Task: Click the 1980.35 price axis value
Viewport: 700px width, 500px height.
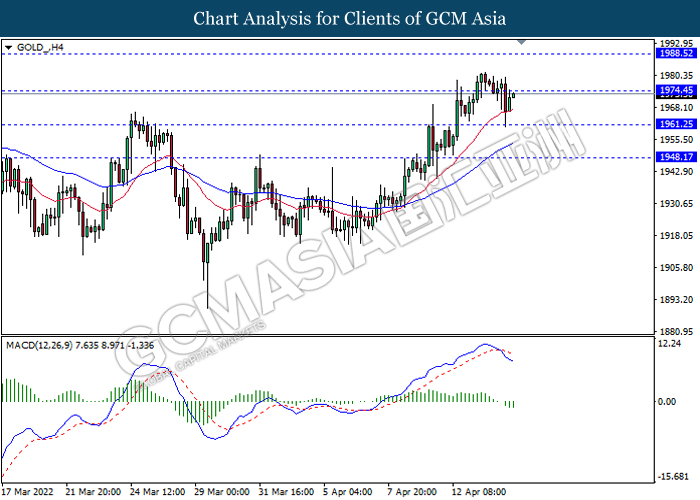Action: [x=676, y=75]
